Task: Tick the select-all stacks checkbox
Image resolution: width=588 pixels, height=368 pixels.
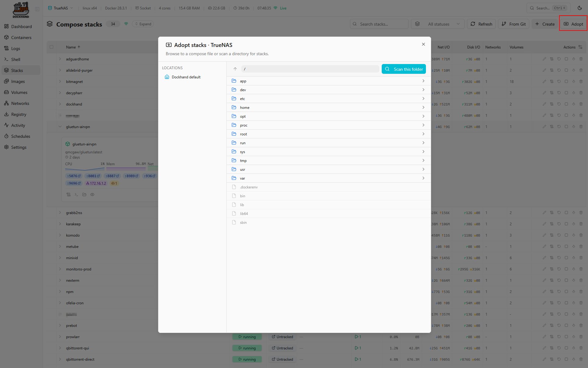Action: pyautogui.click(x=51, y=47)
